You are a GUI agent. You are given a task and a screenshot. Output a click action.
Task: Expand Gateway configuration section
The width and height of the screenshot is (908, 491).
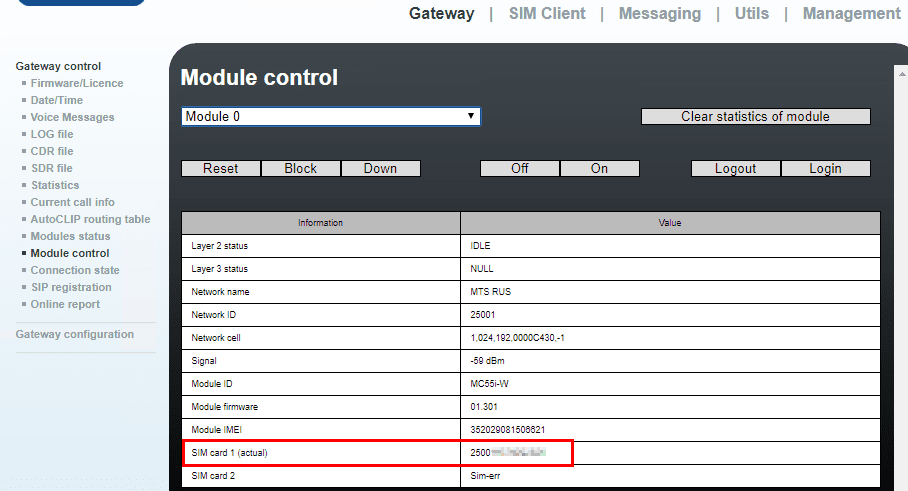click(75, 335)
